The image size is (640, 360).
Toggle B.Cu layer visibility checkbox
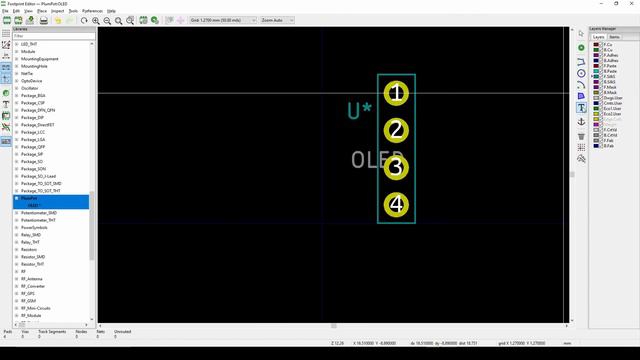601,50
